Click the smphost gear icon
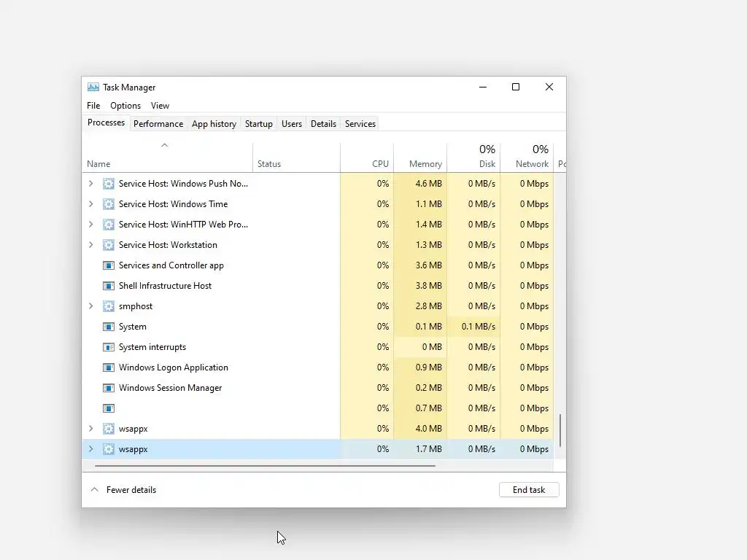The height and width of the screenshot is (560, 747). pyautogui.click(x=109, y=306)
